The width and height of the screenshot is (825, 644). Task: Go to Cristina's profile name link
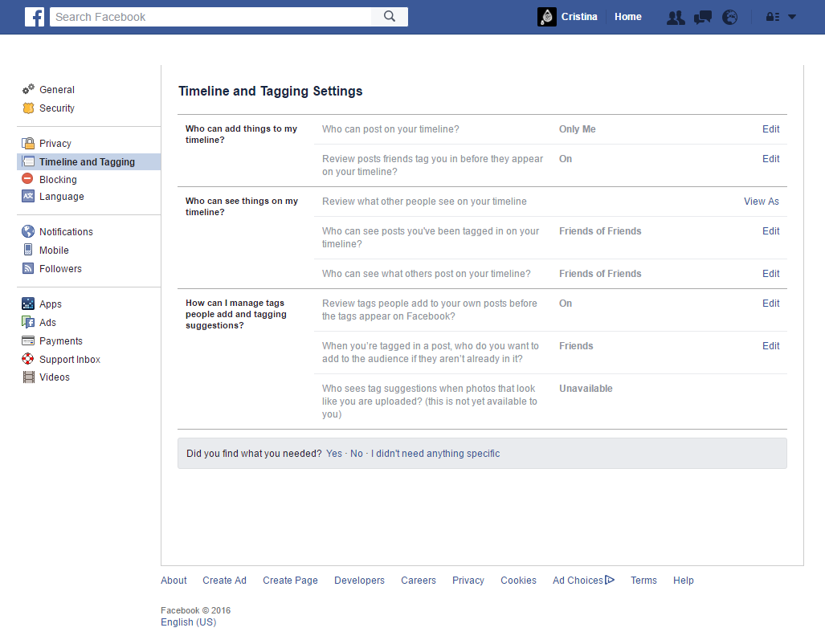tap(578, 17)
